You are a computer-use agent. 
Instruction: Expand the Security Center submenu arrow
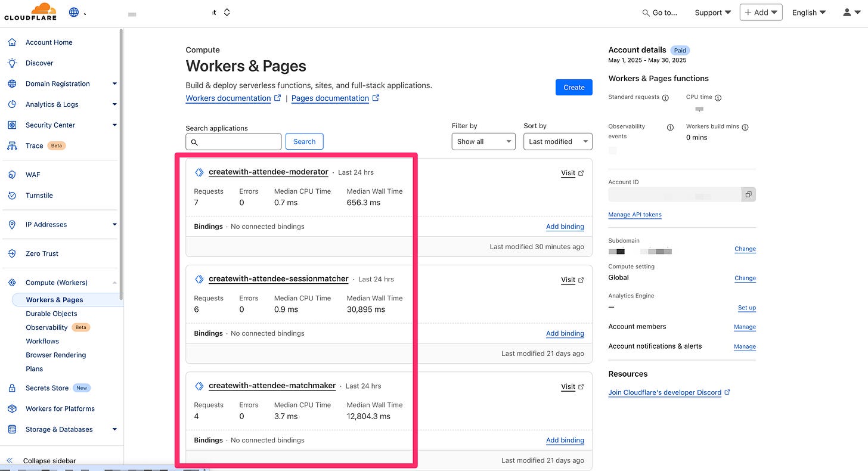[x=114, y=125]
